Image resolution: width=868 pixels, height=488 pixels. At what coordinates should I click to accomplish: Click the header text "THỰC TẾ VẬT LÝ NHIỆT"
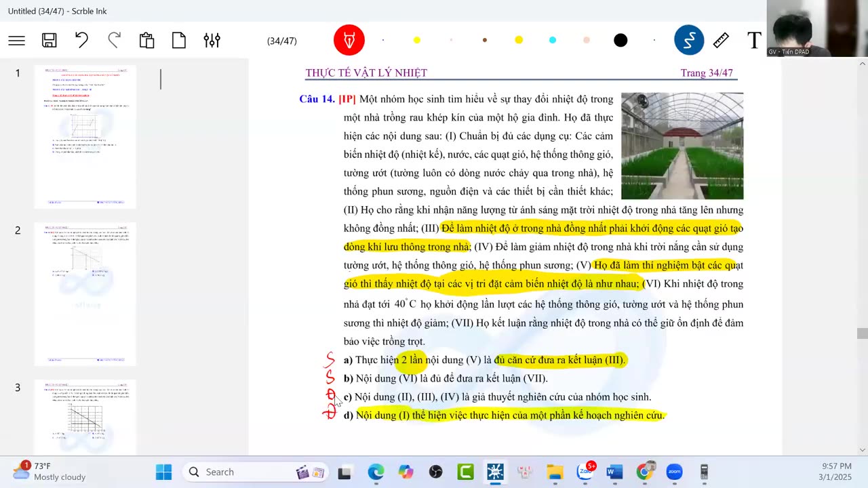[366, 73]
